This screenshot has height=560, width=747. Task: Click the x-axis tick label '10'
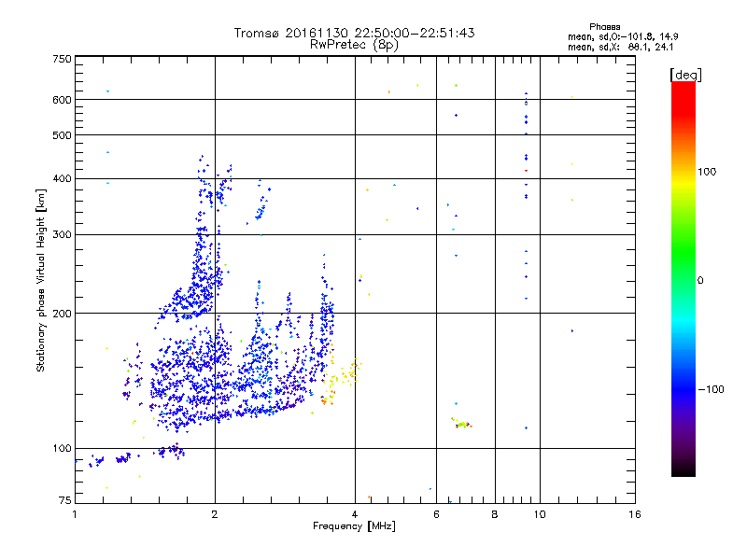[540, 514]
